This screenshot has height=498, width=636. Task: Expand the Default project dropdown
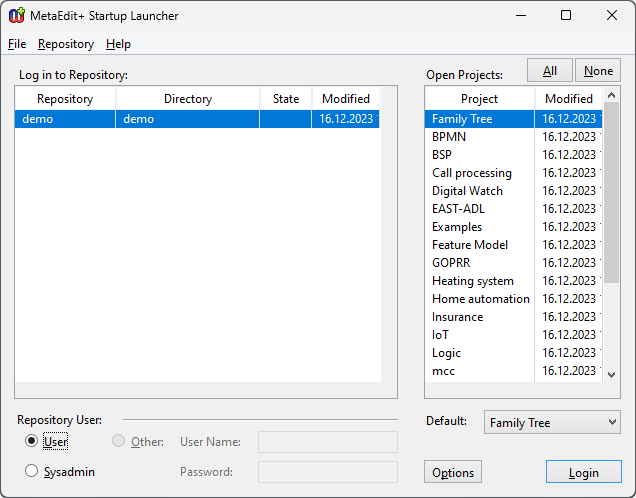[x=552, y=423]
